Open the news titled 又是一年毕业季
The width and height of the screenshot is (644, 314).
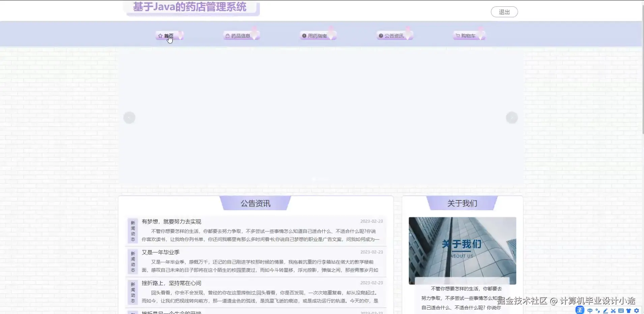click(160, 252)
